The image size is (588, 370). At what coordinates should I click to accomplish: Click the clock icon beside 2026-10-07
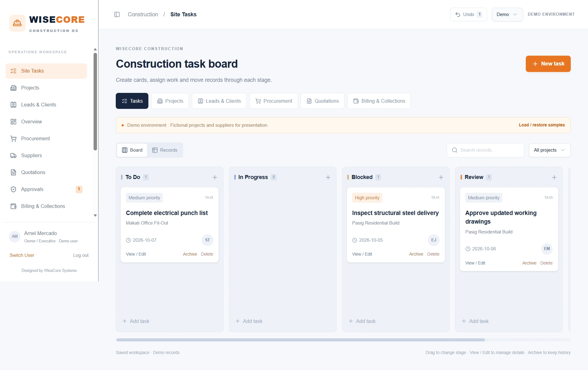coord(128,240)
